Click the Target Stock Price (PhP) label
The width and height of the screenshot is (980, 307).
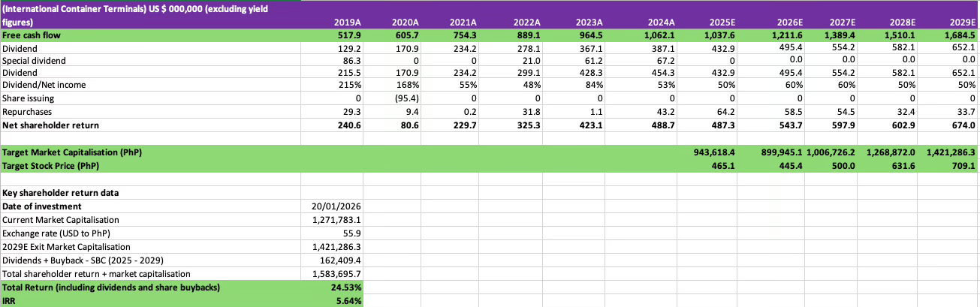click(x=51, y=165)
